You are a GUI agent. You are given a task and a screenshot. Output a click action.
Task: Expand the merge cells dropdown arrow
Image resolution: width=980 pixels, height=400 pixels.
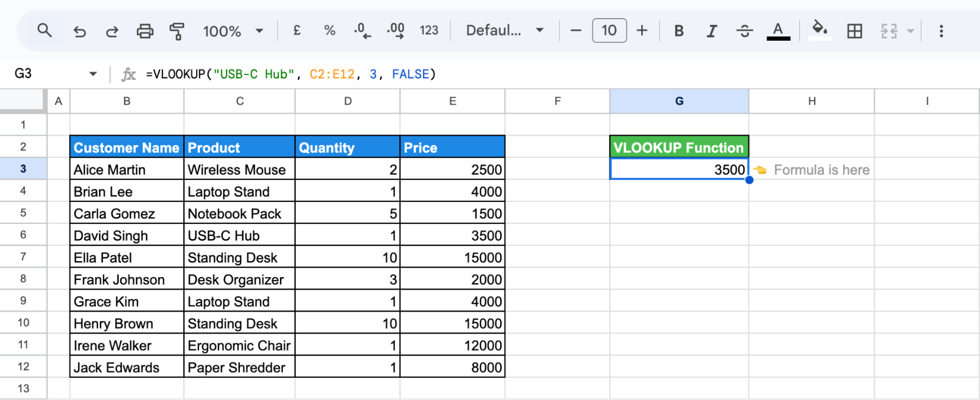pyautogui.click(x=910, y=31)
